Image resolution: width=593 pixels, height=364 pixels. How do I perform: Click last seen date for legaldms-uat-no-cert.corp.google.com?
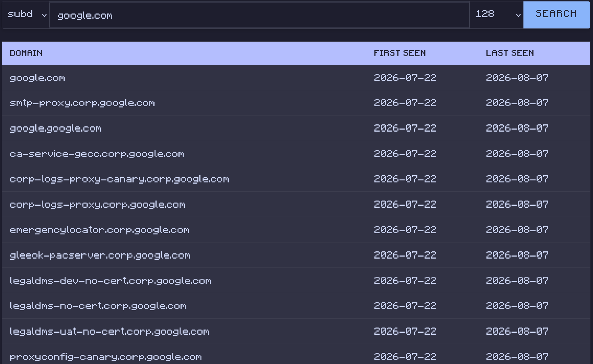[x=517, y=332]
